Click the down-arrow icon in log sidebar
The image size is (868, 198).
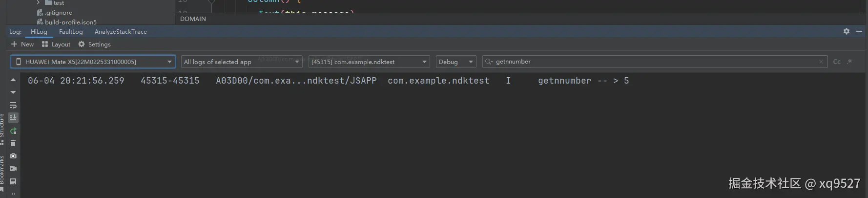pos(13,92)
